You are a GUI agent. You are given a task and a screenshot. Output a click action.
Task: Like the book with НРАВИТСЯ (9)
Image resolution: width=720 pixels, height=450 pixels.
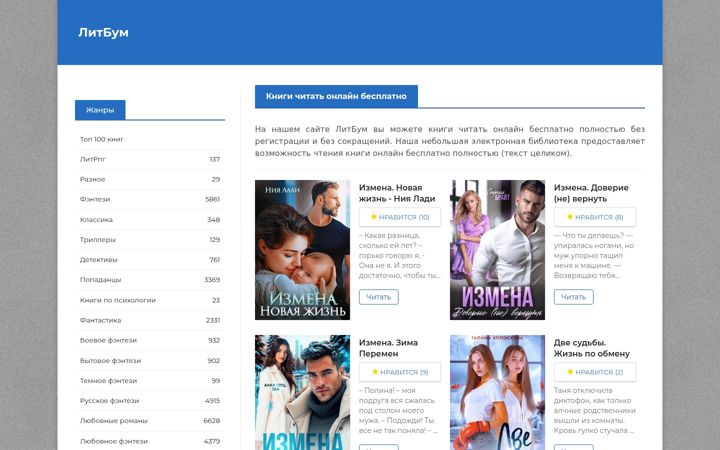400,372
